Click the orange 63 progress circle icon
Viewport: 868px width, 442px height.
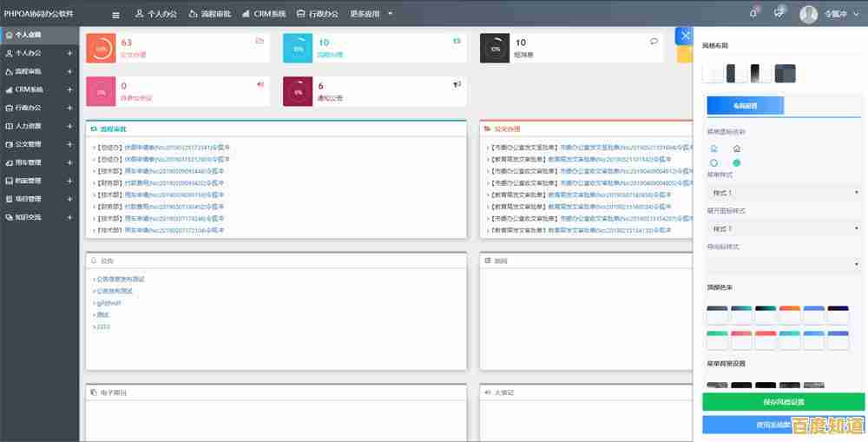click(x=102, y=49)
